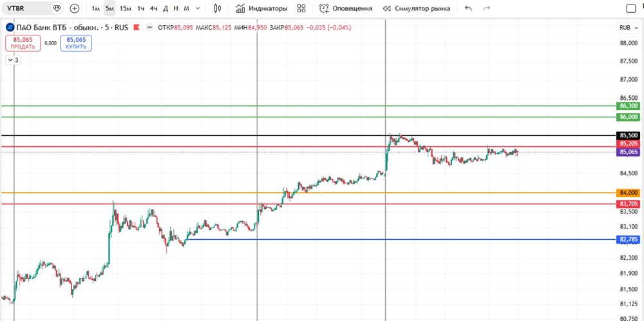The width and height of the screenshot is (644, 321).
Task: Click the orange 84,000 price label
Action: pos(629,193)
